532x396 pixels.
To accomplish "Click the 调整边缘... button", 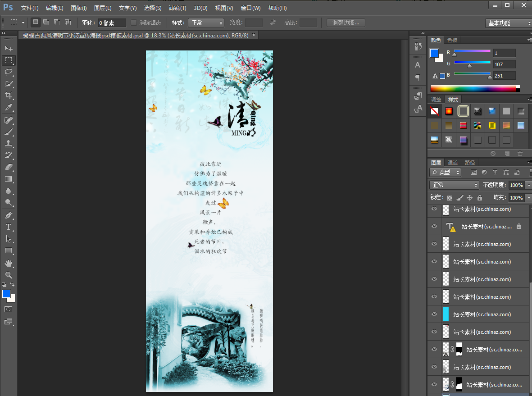I will [x=346, y=23].
